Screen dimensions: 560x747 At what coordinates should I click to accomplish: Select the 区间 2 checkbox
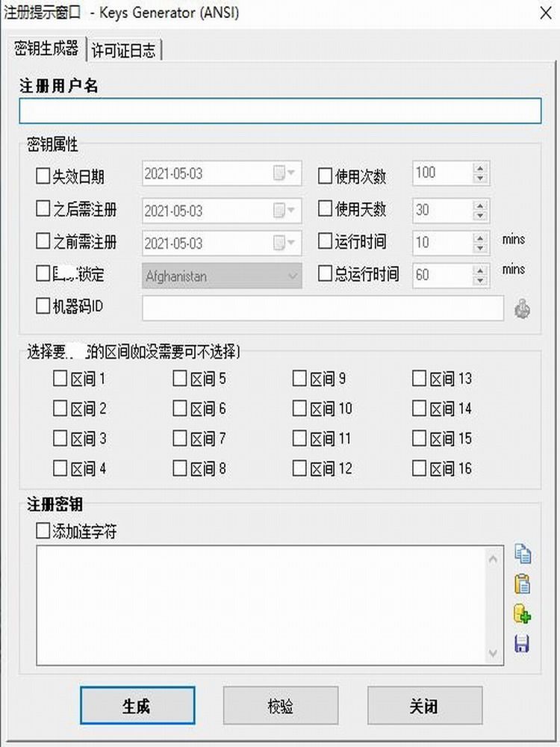point(60,409)
